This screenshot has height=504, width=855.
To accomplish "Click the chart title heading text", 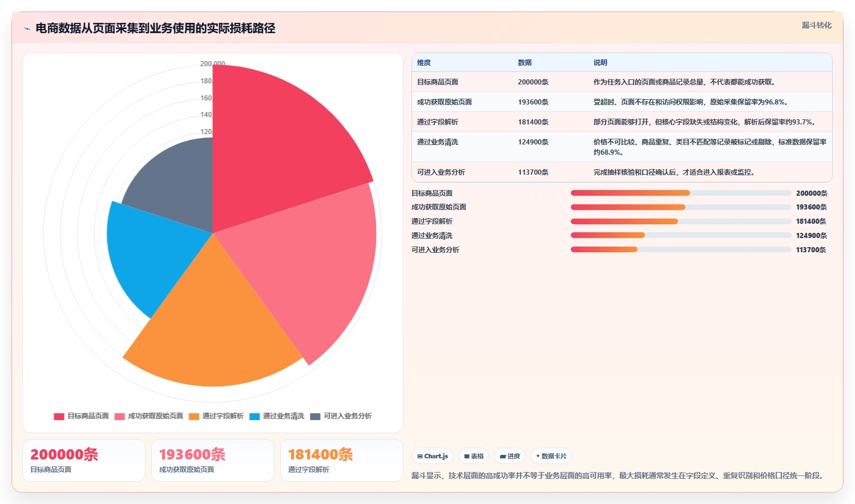I will tap(155, 29).
